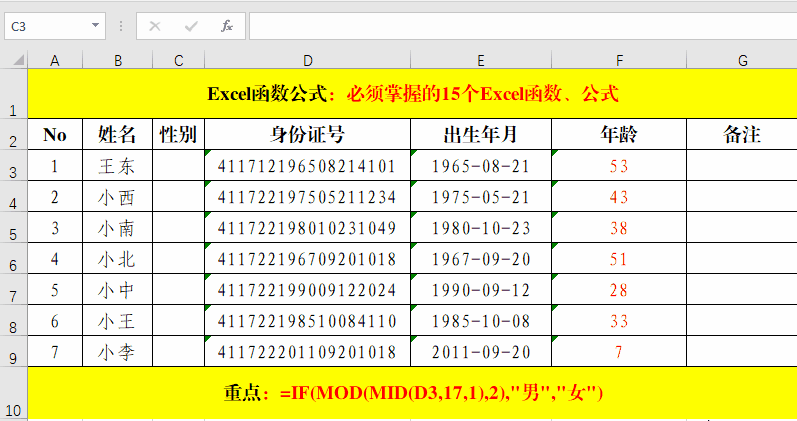Open the Name Box dropdown arrow
The height and width of the screenshot is (421, 797).
tap(95, 25)
